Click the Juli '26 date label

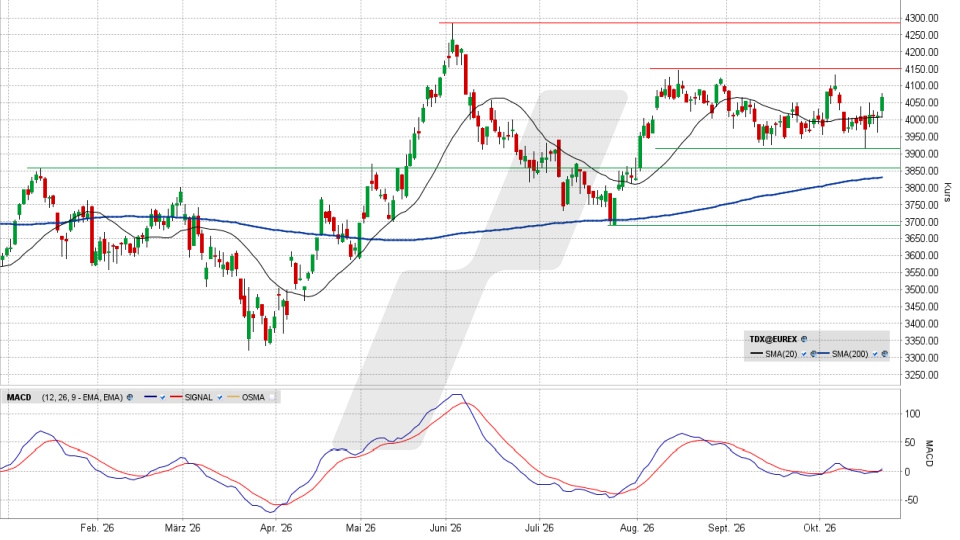pyautogui.click(x=539, y=528)
